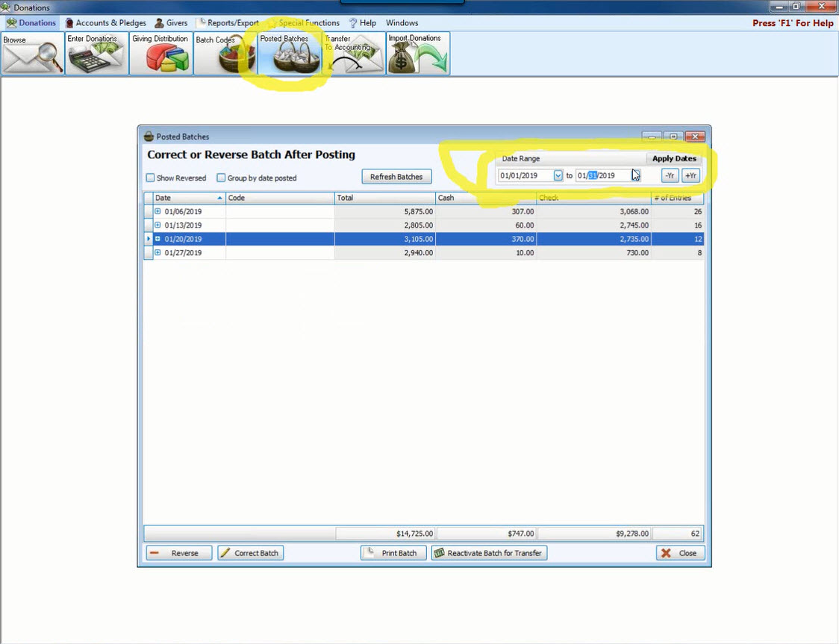
Task: Enable the Show Reversed checkbox
Action: pyautogui.click(x=151, y=178)
